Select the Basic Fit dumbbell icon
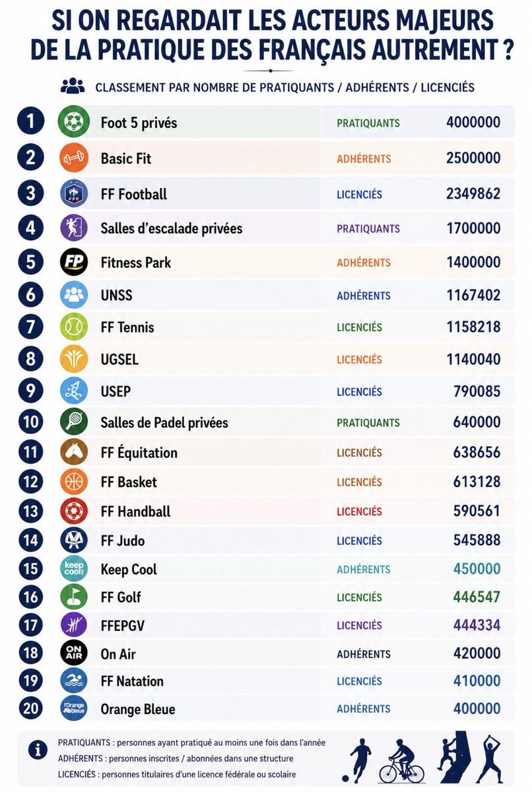Viewport: 532px width, 792px height. click(x=73, y=158)
